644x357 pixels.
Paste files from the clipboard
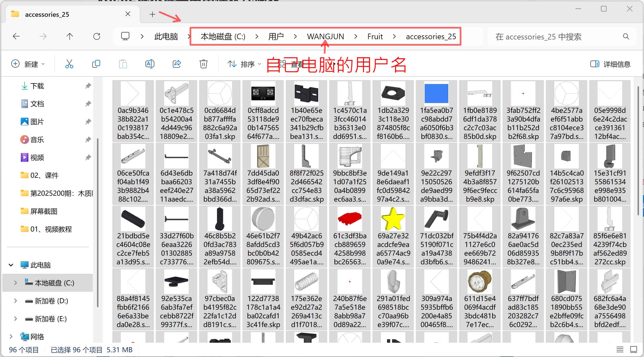(x=123, y=64)
